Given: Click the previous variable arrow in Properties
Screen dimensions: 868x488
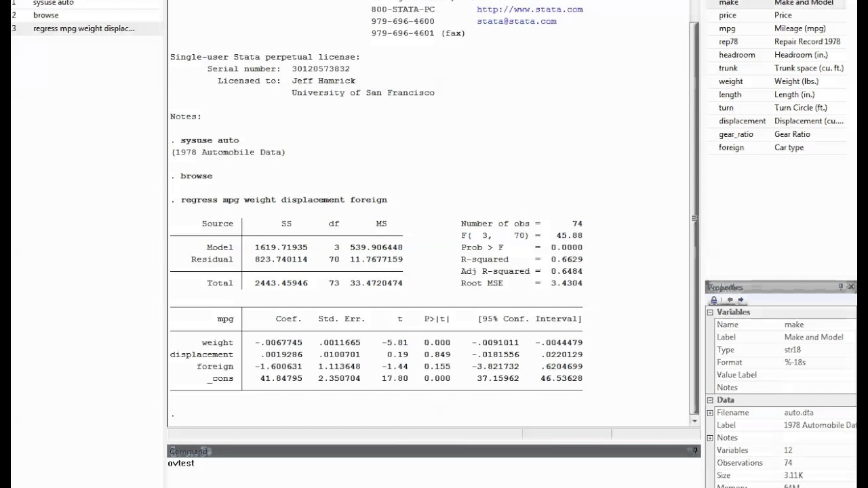Looking at the screenshot, I should point(730,300).
